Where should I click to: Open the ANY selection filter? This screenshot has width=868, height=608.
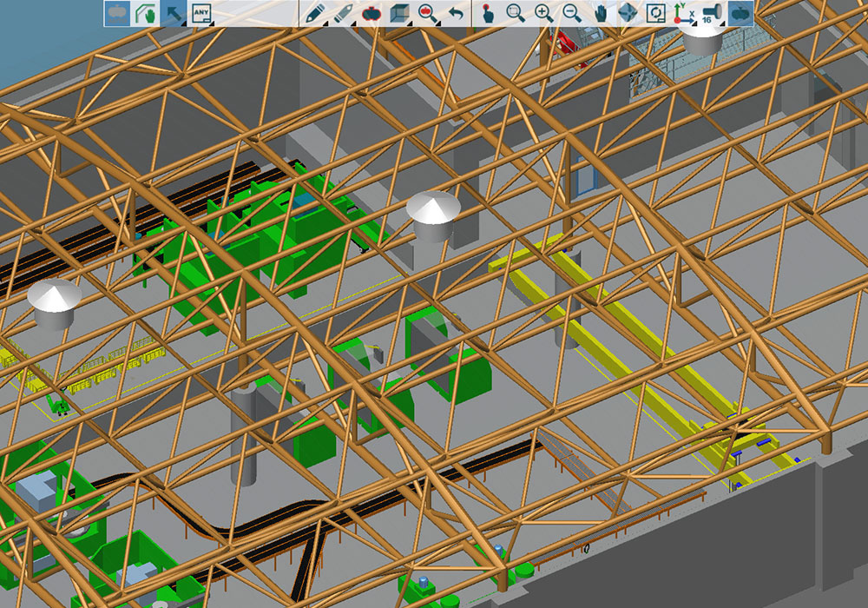click(x=201, y=13)
